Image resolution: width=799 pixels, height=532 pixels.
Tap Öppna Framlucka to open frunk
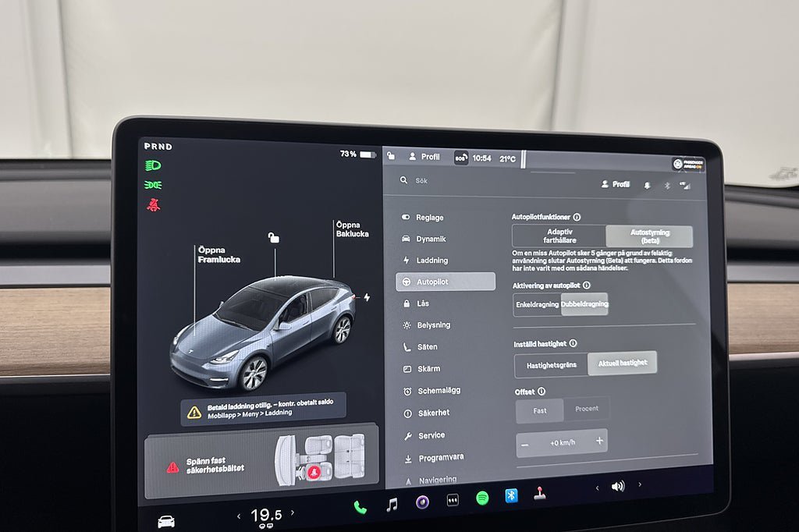click(218, 254)
